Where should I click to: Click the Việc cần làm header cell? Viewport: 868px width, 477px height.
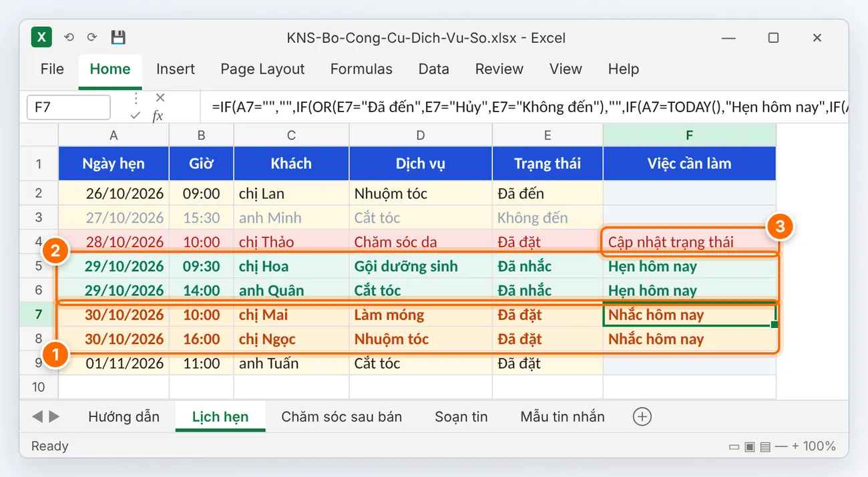click(x=689, y=164)
